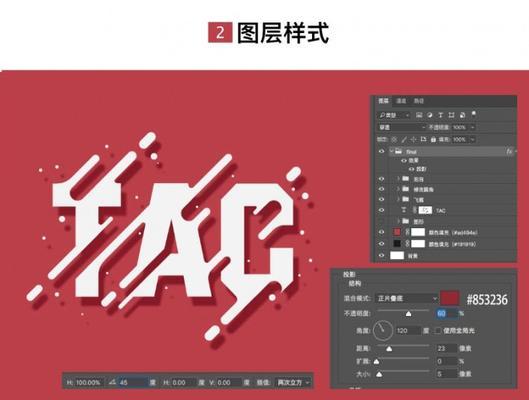
Task: Click the chain icon on black color fill layer
Action: (x=407, y=244)
